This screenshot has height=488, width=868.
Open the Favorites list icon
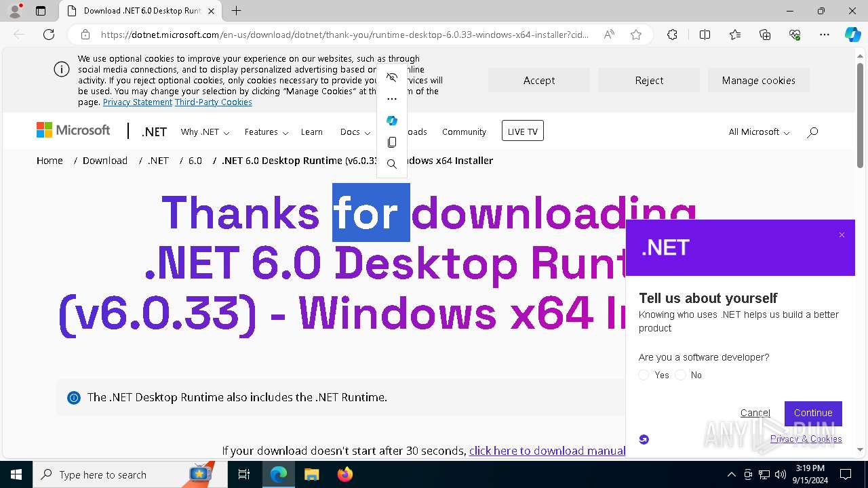735,35
